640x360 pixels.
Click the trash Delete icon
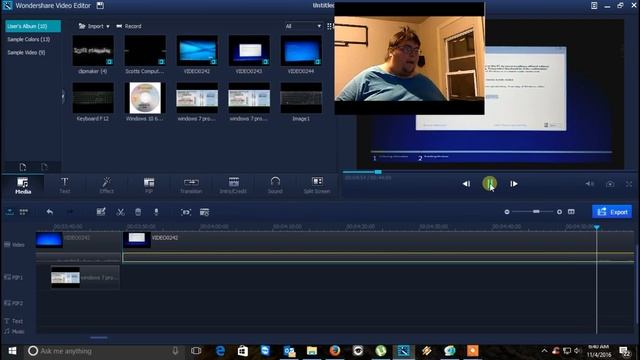click(x=138, y=212)
